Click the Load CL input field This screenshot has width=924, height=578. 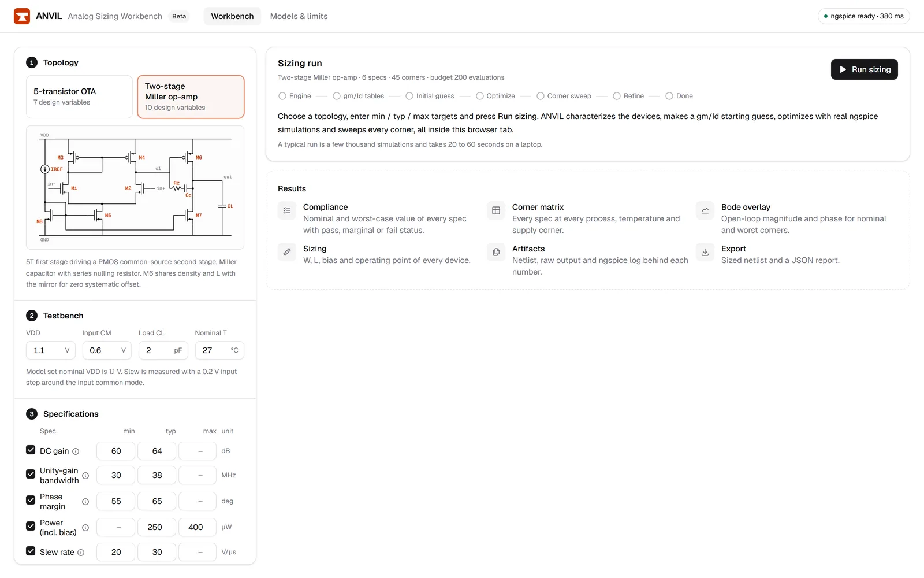point(163,350)
